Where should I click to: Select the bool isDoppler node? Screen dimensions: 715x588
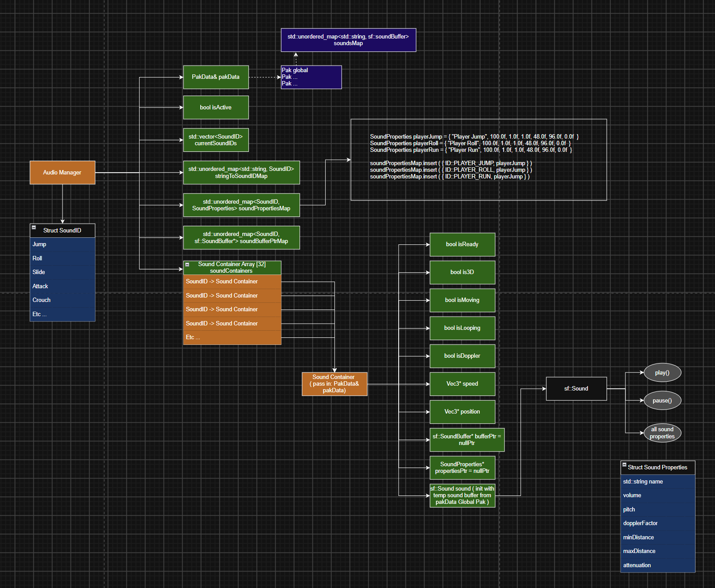462,356
